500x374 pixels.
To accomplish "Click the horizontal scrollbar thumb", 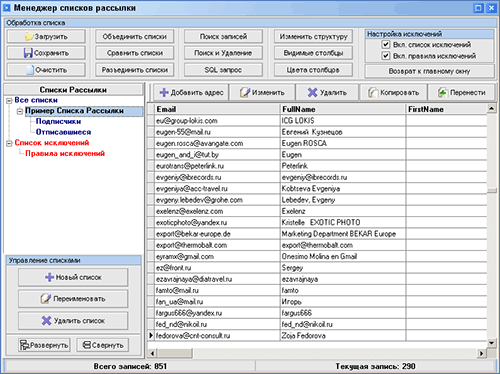I will (175, 353).
